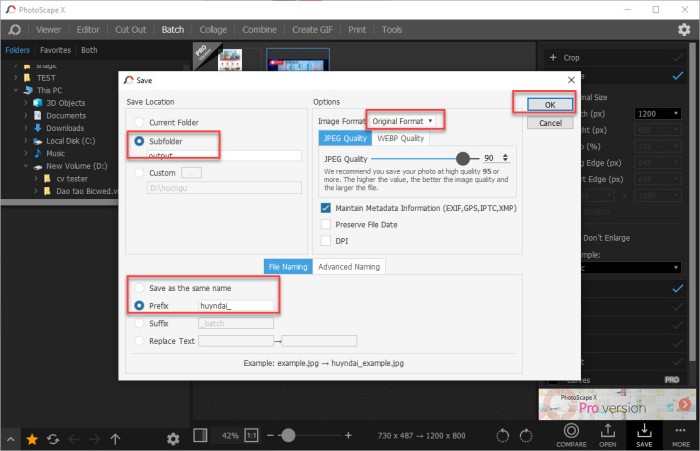Expand the Local Disk (C:) tree node

pos(27,141)
